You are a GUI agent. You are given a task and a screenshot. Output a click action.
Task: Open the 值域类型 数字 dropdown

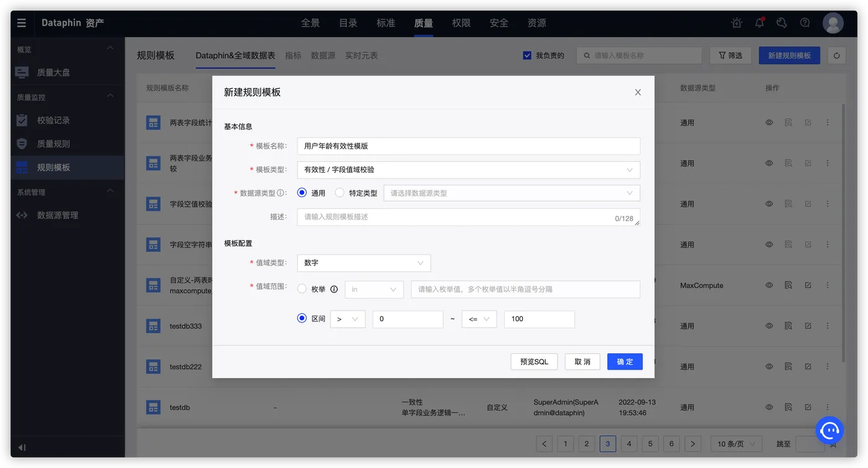pyautogui.click(x=364, y=263)
